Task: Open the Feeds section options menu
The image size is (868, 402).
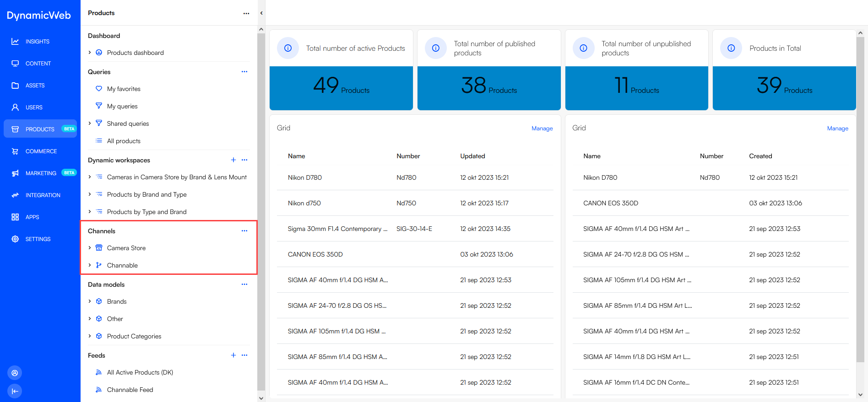Action: coord(244,355)
